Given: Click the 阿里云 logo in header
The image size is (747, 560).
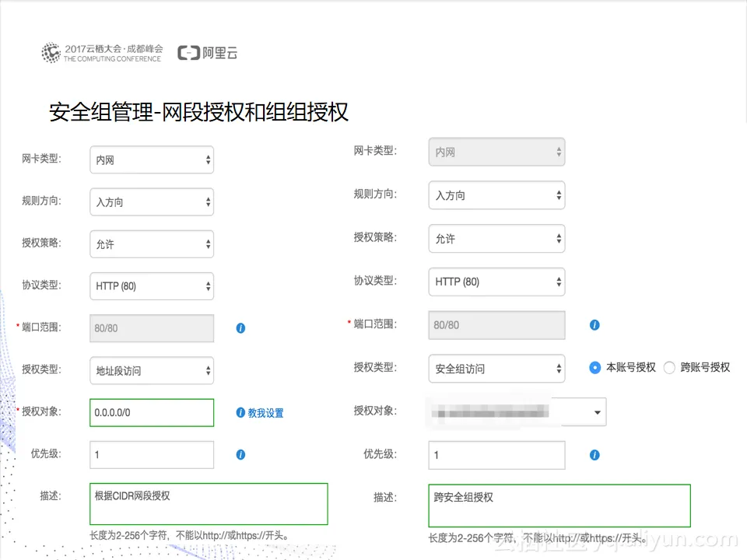Looking at the screenshot, I should click(207, 53).
